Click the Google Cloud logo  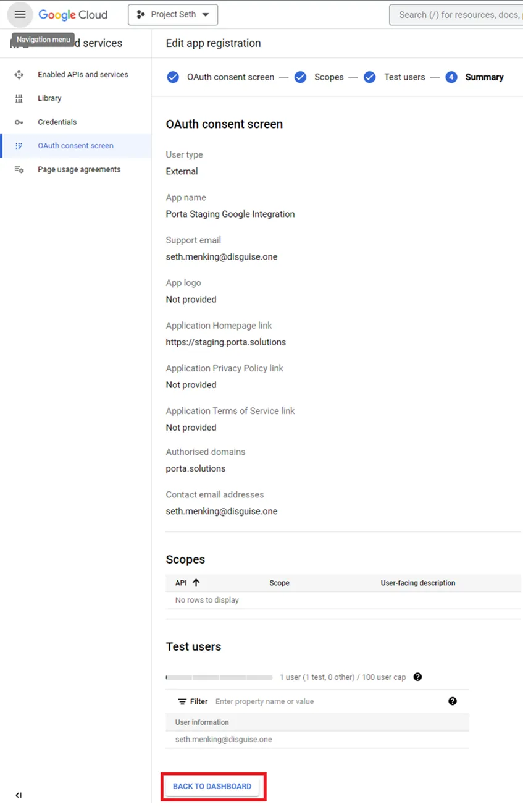tap(73, 14)
